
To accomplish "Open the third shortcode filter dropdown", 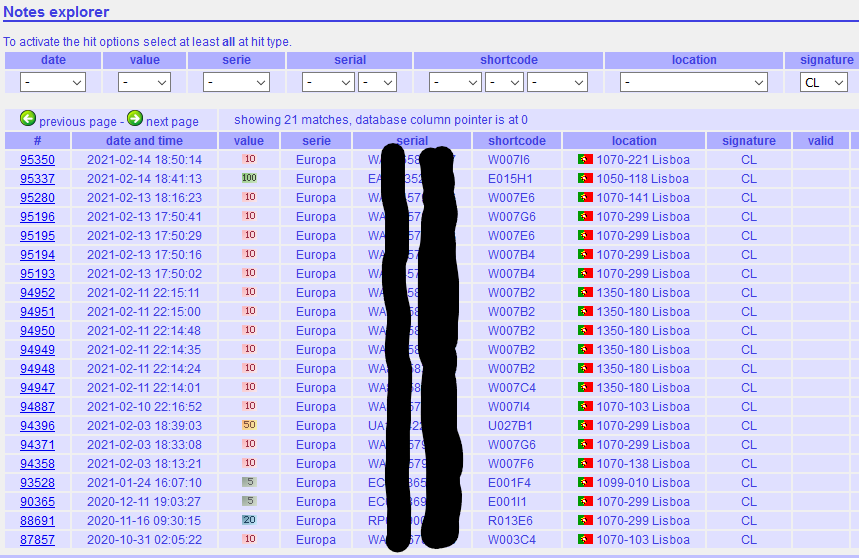I will coord(558,83).
